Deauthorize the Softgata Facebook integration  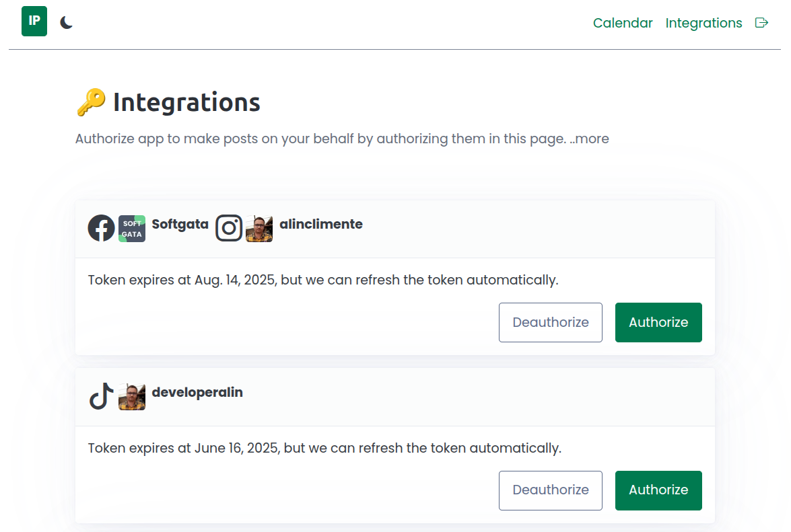pos(551,322)
